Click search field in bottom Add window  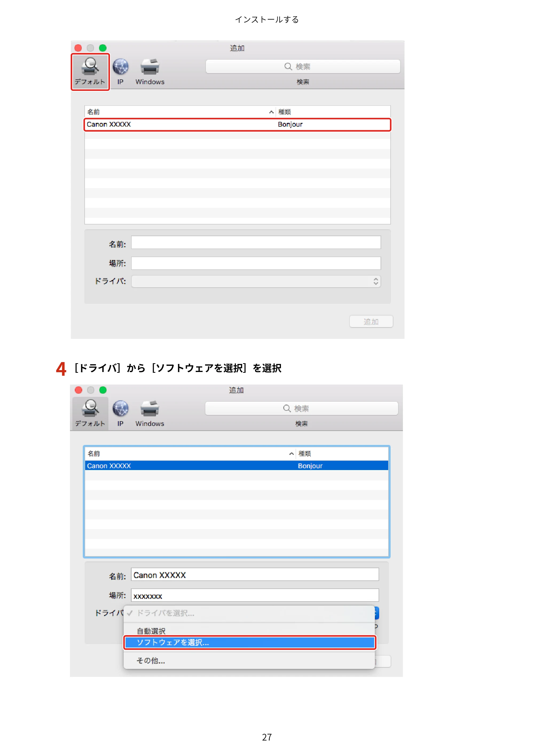[301, 408]
